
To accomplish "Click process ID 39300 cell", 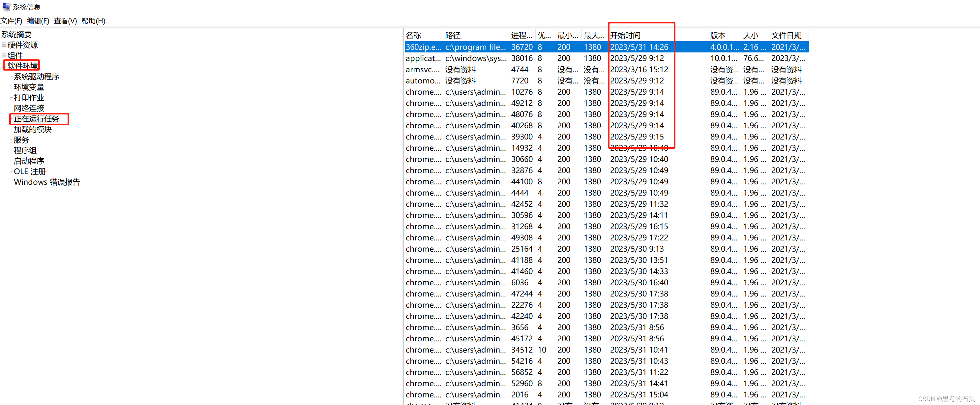I will (521, 137).
